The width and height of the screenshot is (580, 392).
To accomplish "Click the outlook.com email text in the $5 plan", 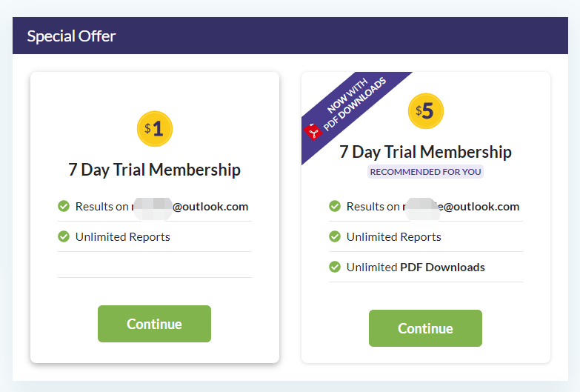I will click(x=461, y=207).
